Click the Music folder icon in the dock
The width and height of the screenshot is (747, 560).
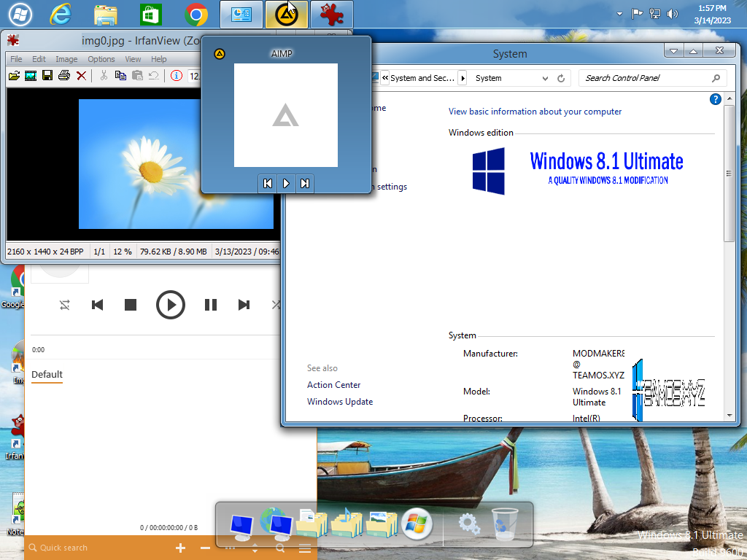pyautogui.click(x=347, y=523)
